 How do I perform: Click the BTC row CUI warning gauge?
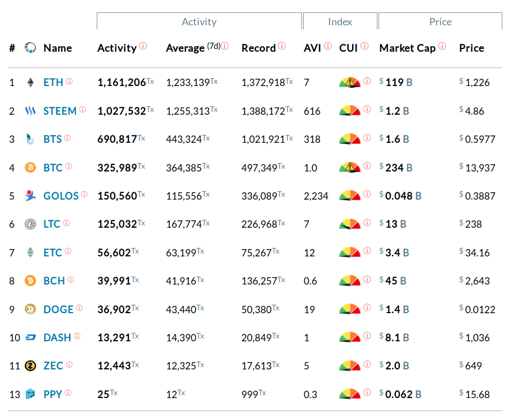point(350,168)
